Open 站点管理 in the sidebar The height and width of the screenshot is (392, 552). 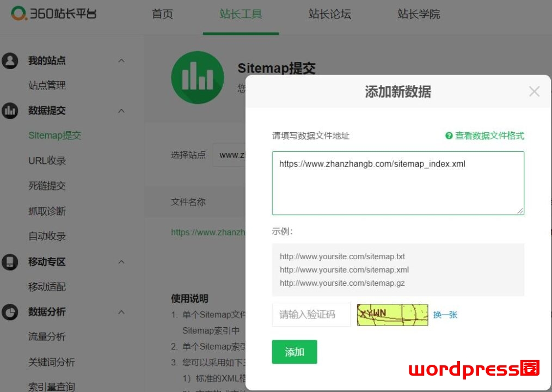47,85
